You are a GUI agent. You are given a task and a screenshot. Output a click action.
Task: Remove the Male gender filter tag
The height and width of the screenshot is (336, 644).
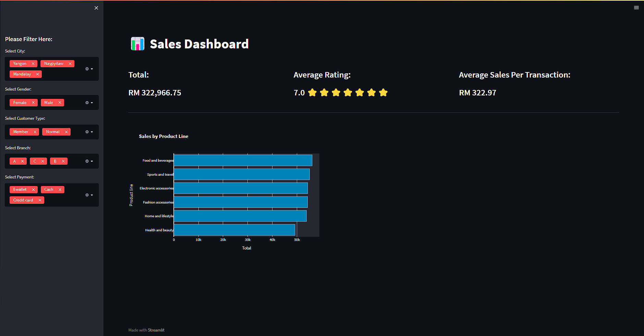[59, 102]
